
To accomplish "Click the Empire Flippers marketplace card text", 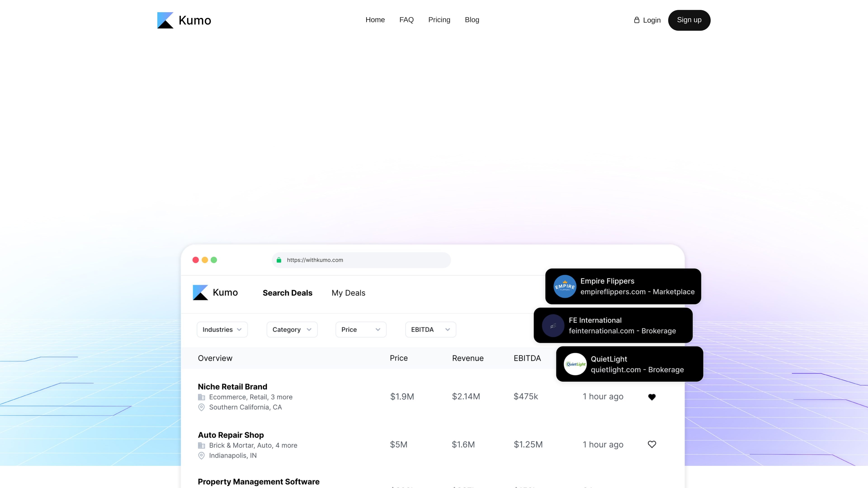I will (x=637, y=286).
